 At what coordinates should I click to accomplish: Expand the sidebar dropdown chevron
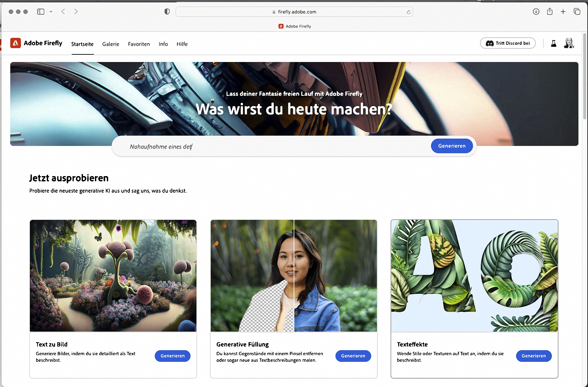pyautogui.click(x=51, y=12)
